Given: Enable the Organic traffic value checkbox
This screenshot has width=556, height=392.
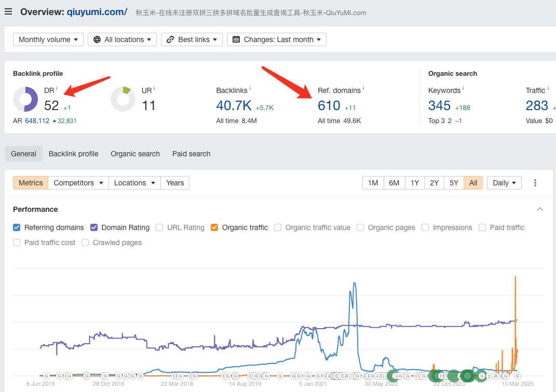Looking at the screenshot, I should click(278, 227).
